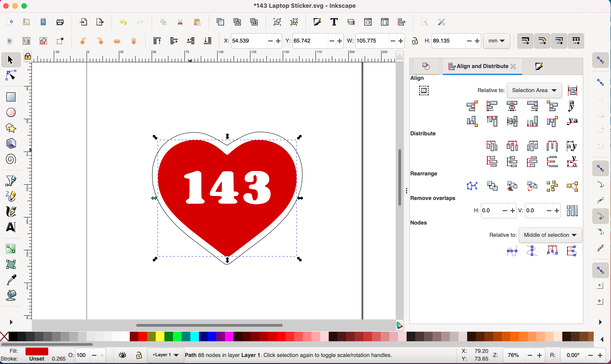This screenshot has width=611, height=364.
Task: Select the Text tool in toolbox
Action: click(11, 227)
